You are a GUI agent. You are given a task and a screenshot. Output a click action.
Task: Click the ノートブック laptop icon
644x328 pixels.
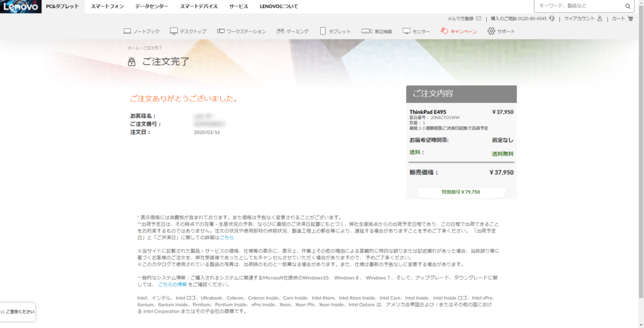click(x=127, y=31)
